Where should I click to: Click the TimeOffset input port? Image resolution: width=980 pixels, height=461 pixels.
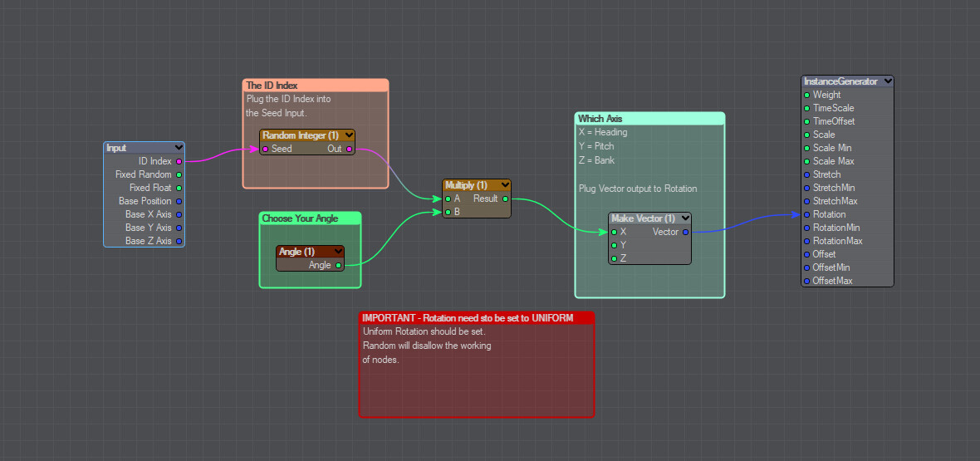click(807, 121)
